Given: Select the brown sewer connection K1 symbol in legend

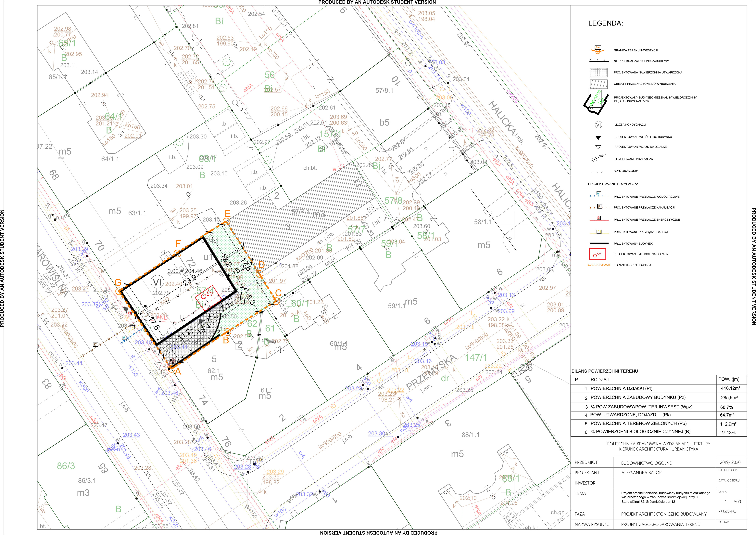Looking at the screenshot, I should pos(599,207).
